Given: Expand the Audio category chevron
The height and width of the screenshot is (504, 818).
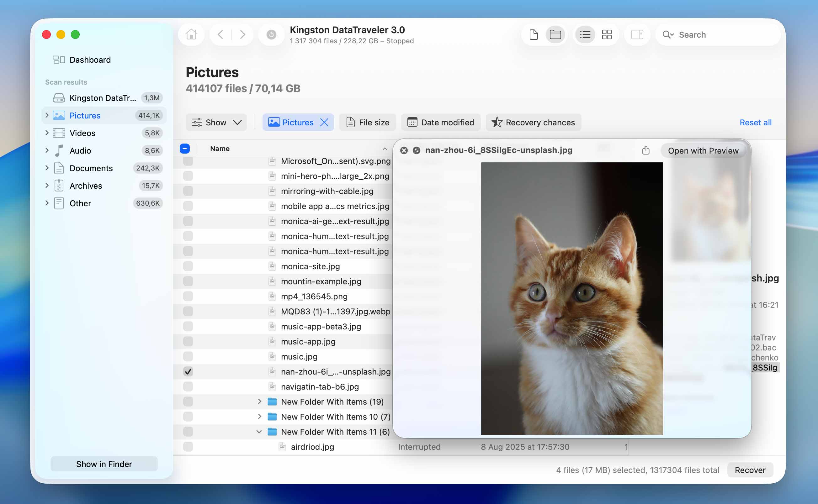Looking at the screenshot, I should [x=47, y=150].
